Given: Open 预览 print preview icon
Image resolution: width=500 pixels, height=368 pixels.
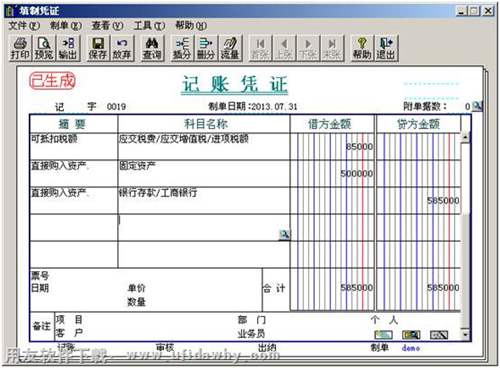Looking at the screenshot, I should pyautogui.click(x=44, y=49).
